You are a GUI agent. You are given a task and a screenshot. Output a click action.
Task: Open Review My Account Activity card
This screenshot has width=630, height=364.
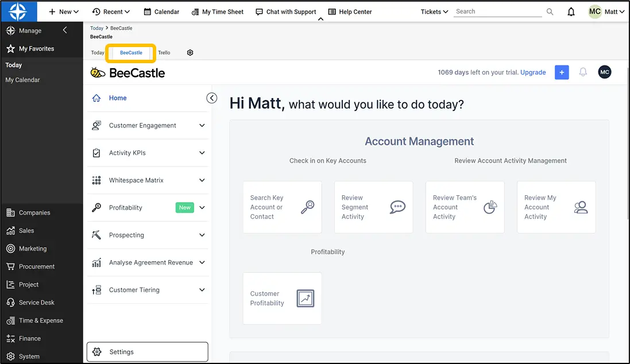556,207
